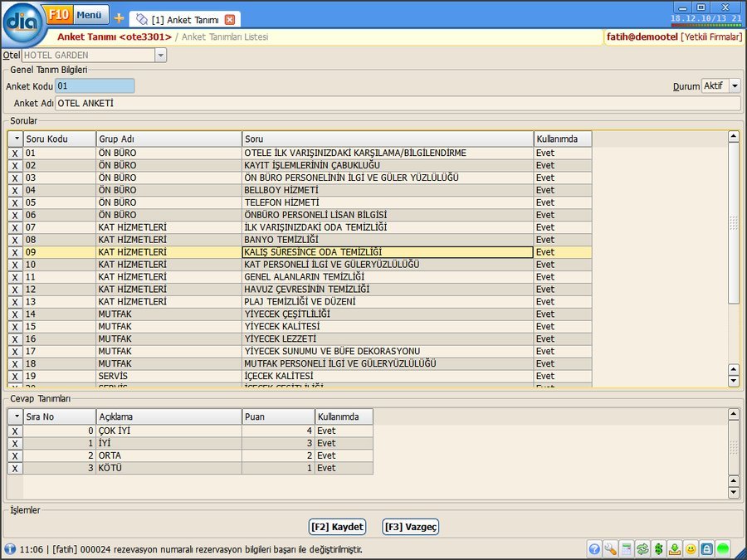The image size is (747, 560).
Task: Click the download tray icon in status bar
Action: pos(675,549)
